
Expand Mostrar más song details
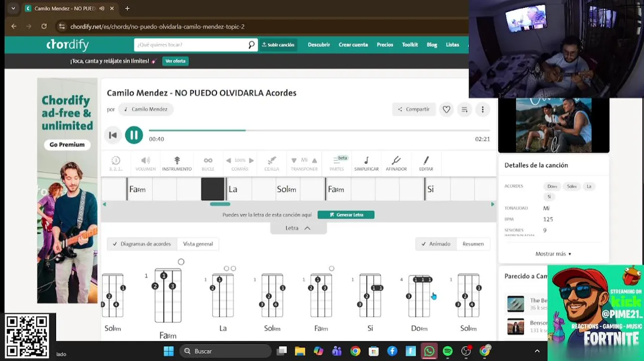click(553, 254)
